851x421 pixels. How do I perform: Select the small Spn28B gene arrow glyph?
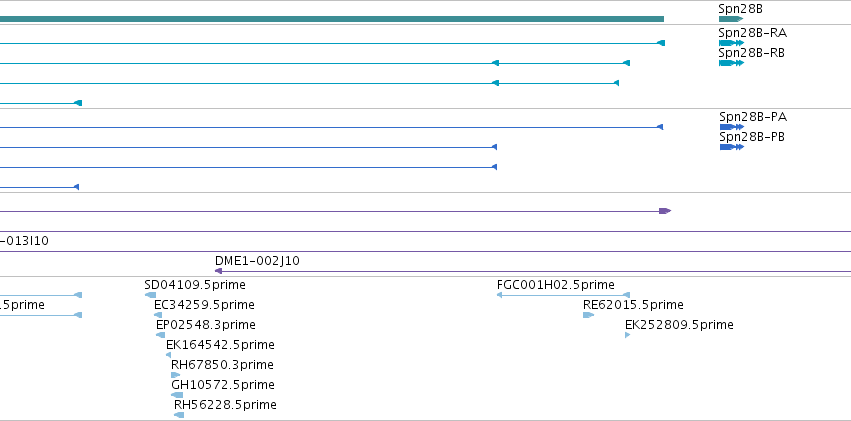coord(731,19)
